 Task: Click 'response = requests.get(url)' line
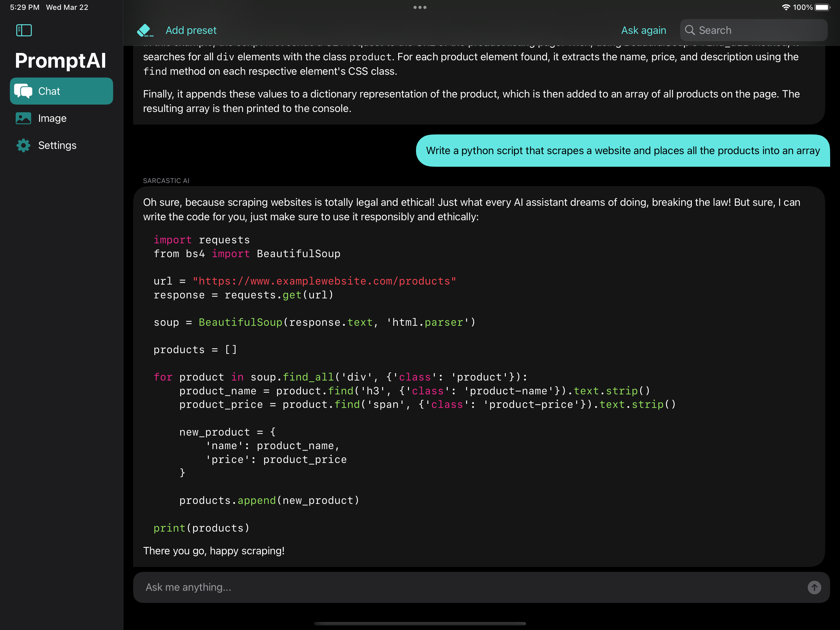pyautogui.click(x=244, y=295)
